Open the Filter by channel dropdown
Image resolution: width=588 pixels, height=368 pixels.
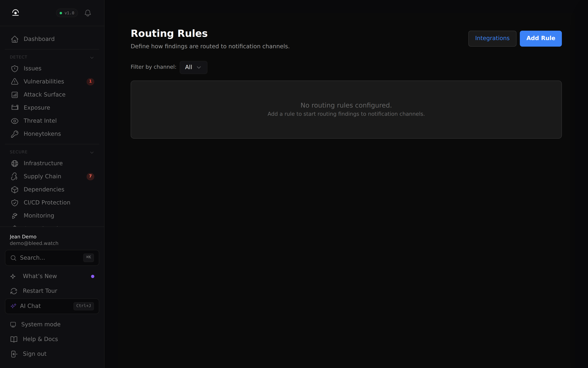pyautogui.click(x=193, y=67)
